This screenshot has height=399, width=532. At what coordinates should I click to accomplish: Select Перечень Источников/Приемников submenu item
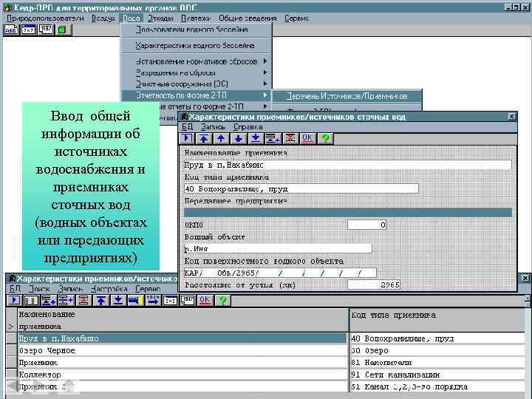pyautogui.click(x=347, y=96)
